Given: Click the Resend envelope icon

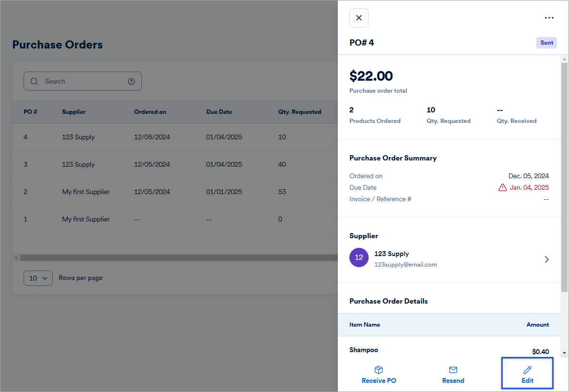Looking at the screenshot, I should pos(453,369).
